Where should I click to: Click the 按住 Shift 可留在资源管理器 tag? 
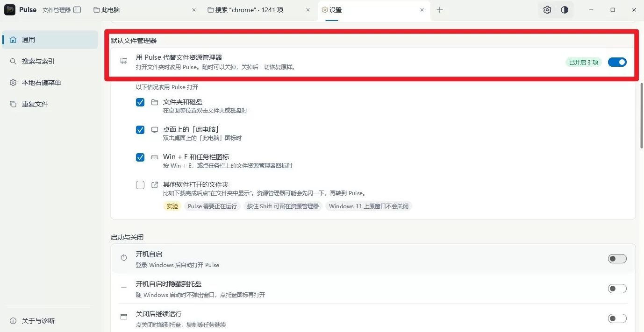point(283,206)
